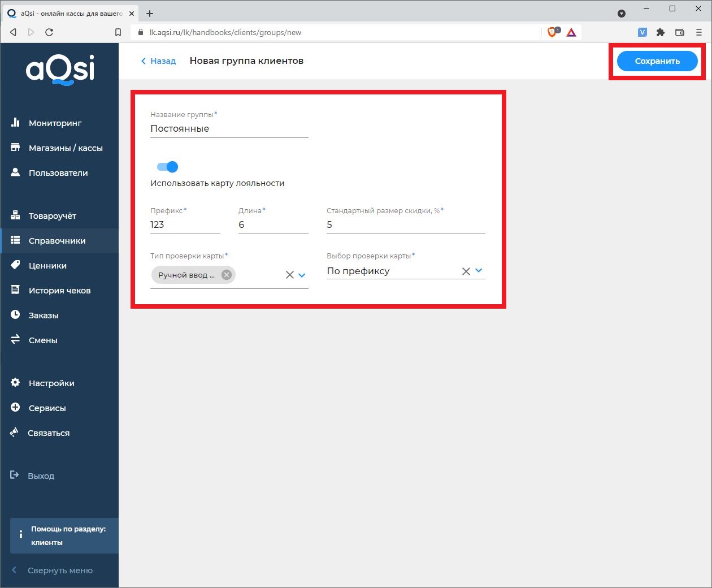Viewport: 712px width, 588px height.
Task: Collapse the sidebar with Свернуть меню
Action: 59,570
